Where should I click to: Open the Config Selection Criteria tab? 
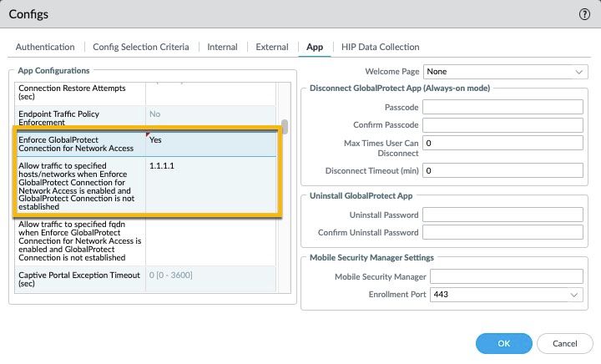click(x=140, y=47)
